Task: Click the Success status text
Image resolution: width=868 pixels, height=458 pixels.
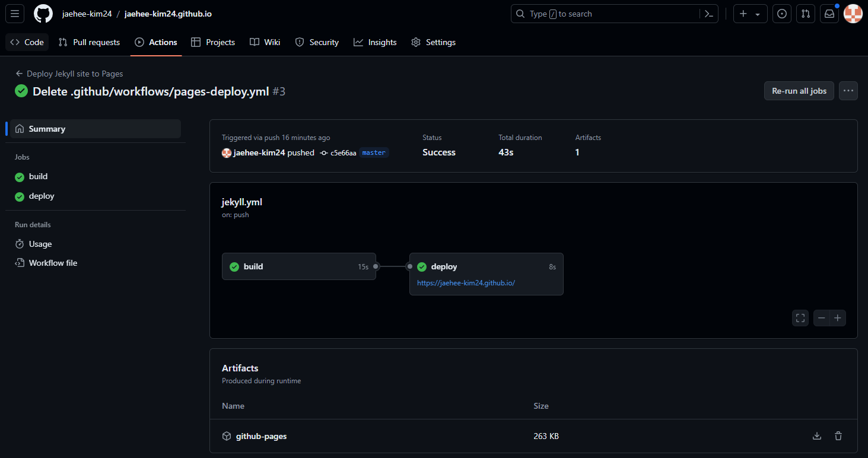Action: tap(439, 152)
